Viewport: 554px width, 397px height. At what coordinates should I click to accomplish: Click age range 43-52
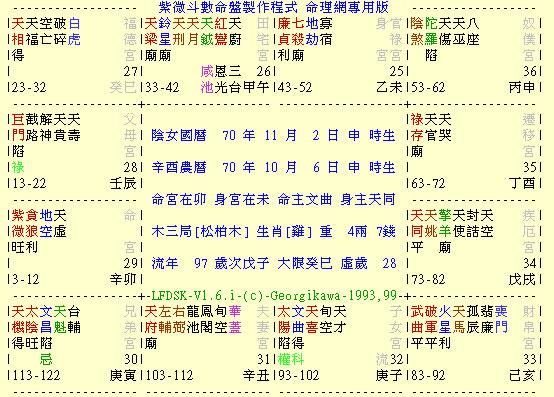(x=295, y=87)
